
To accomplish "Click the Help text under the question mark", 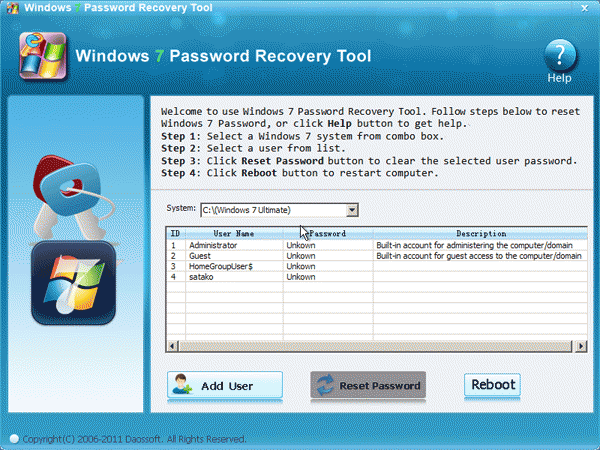I will pos(559,78).
